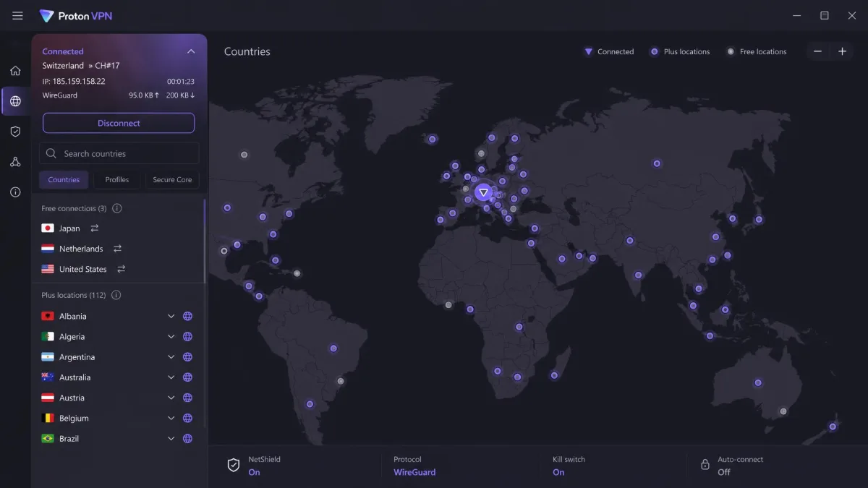Click the change-server arrows next to Netherlands
This screenshot has width=868, height=488.
[117, 249]
